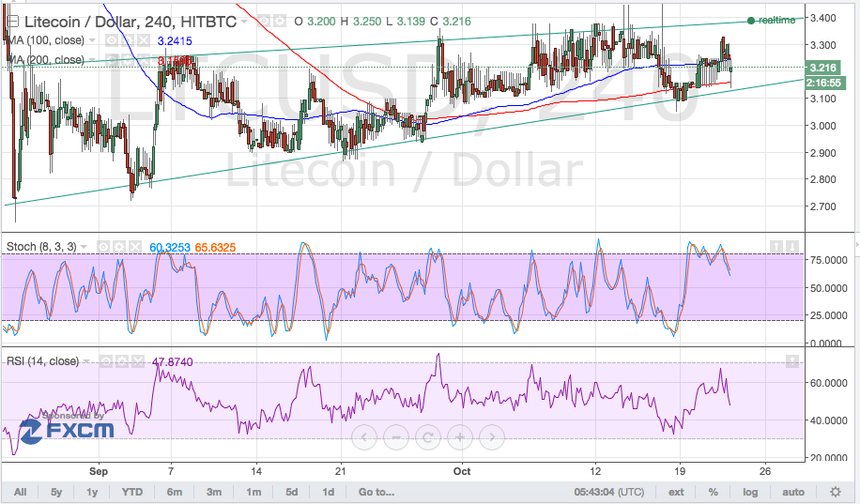Click the Go to... button
The height and width of the screenshot is (504, 860).
point(376,492)
